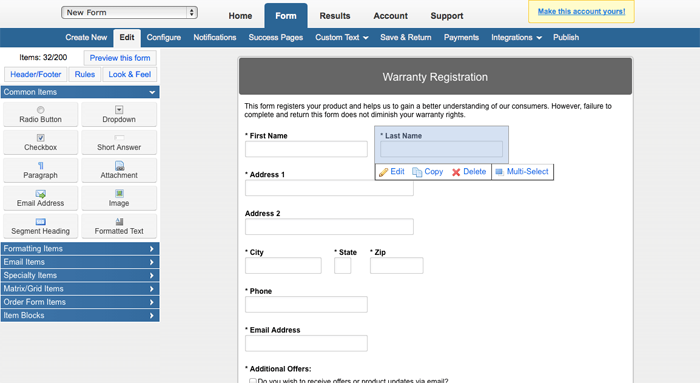700x383 pixels.
Task: Add a Dropdown item
Action: pyautogui.click(x=119, y=115)
